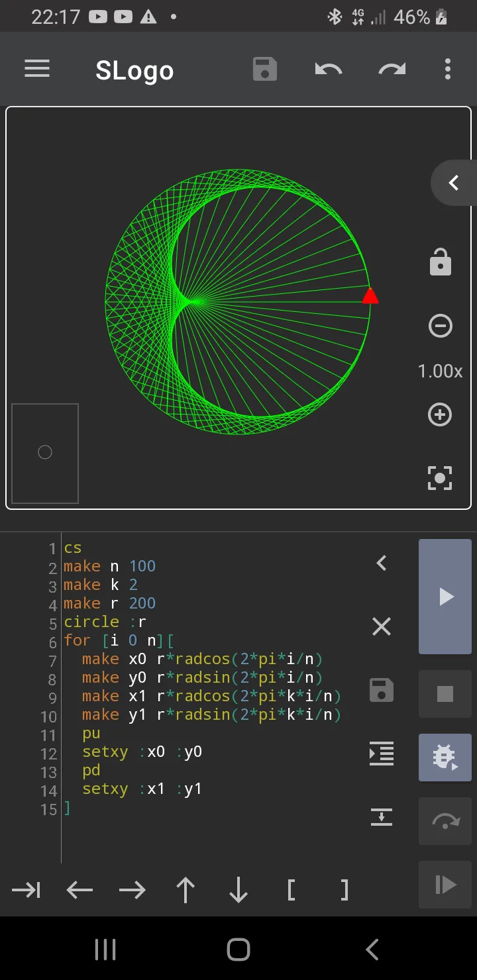Zoom in the canvas with plus icon
Screen dimensions: 477x980
point(441,415)
